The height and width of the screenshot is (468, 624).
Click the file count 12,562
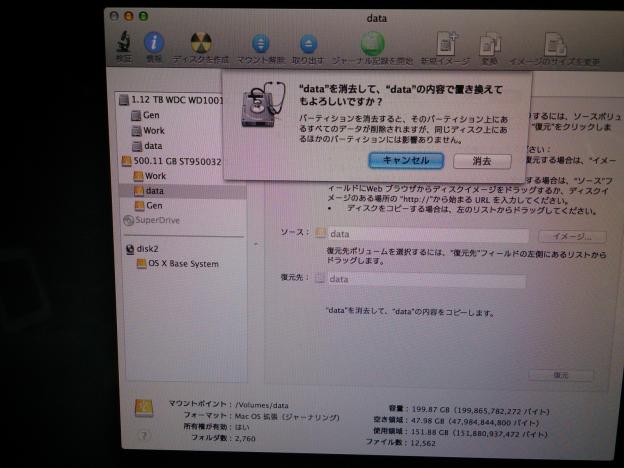[423, 443]
